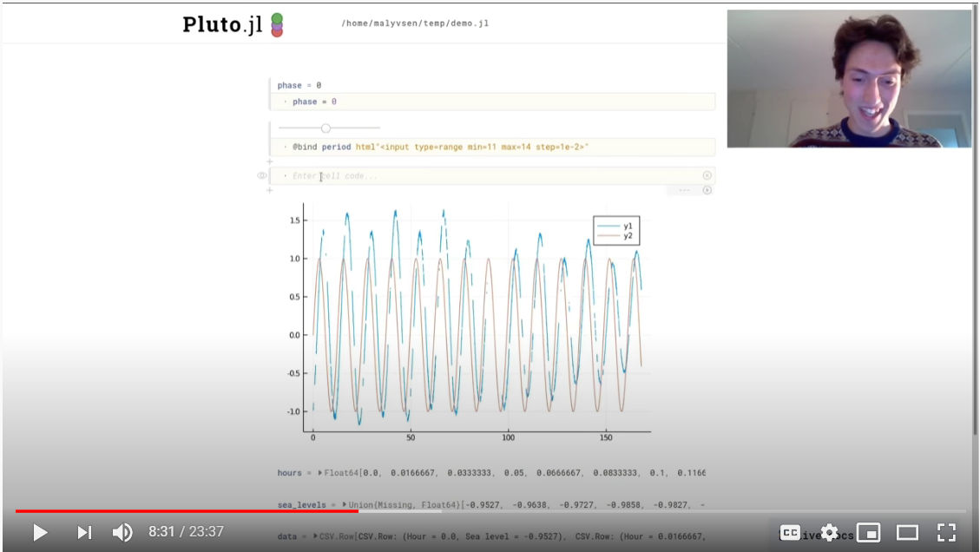Click the 'phase = 0' code cell
The width and height of the screenshot is (980, 552).
494,102
